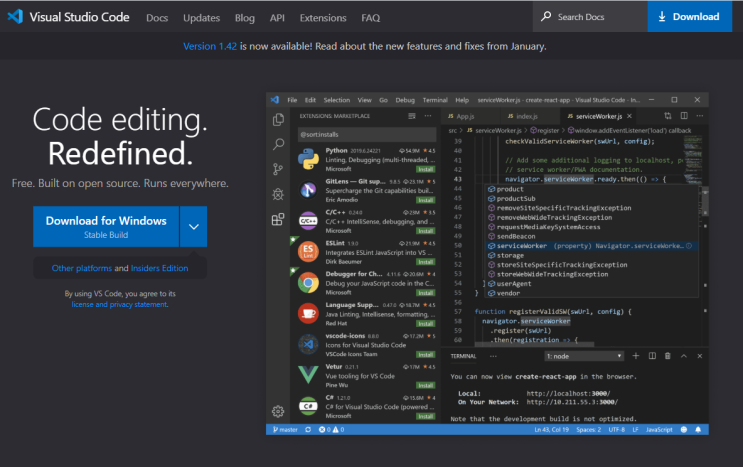The height and width of the screenshot is (467, 743).
Task: Open the Extensions navigation link
Action: pos(323,18)
